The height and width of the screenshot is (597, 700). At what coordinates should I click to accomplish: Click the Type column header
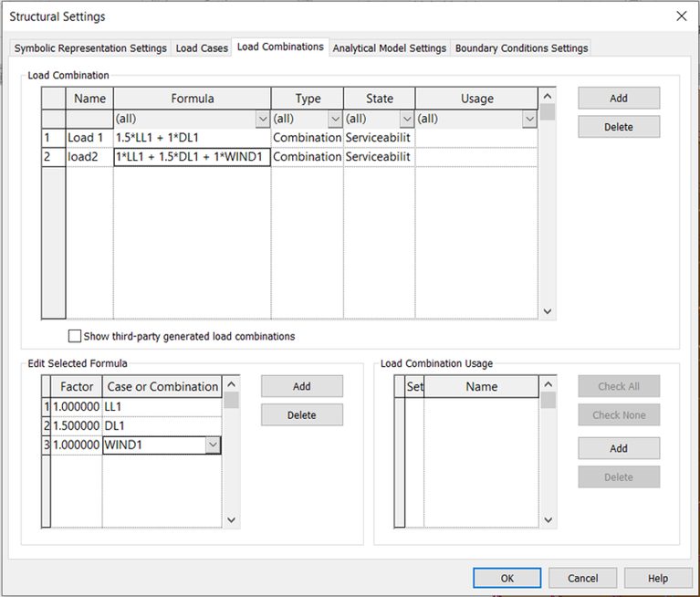click(x=308, y=99)
